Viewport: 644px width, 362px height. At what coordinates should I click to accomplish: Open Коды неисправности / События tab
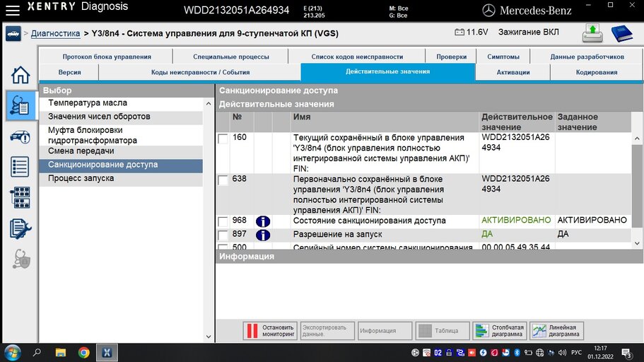pos(200,72)
